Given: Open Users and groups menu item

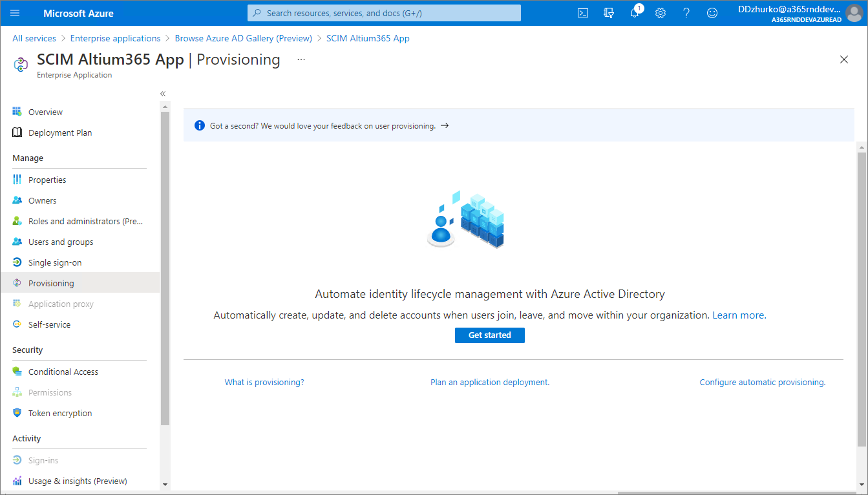Looking at the screenshot, I should pyautogui.click(x=61, y=242).
